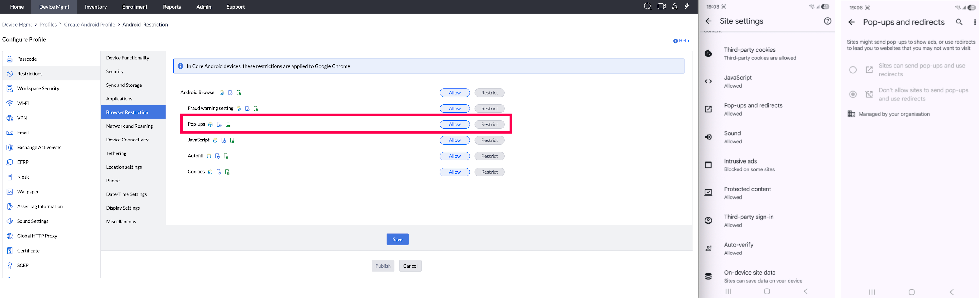Go to Create Android Profile breadcrumb

tap(89, 24)
